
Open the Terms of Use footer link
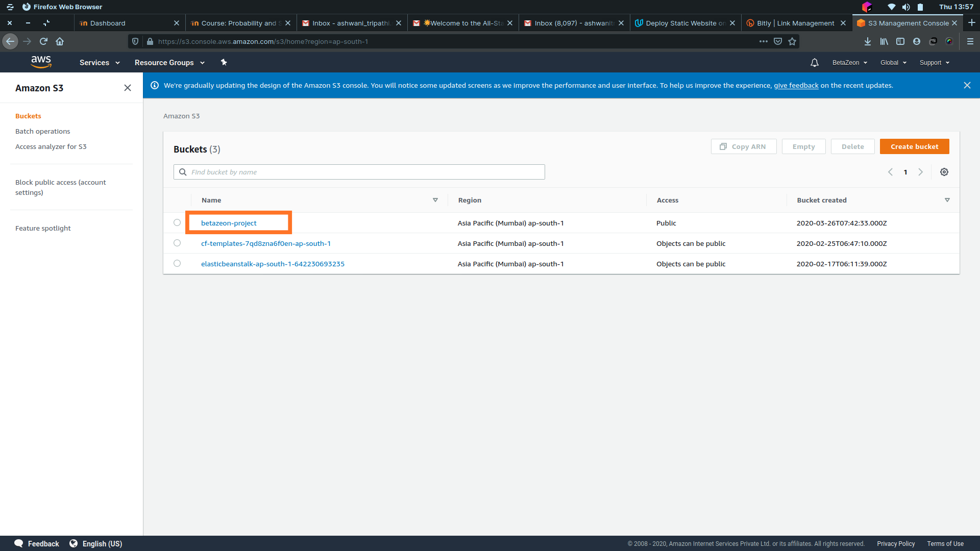[945, 543]
